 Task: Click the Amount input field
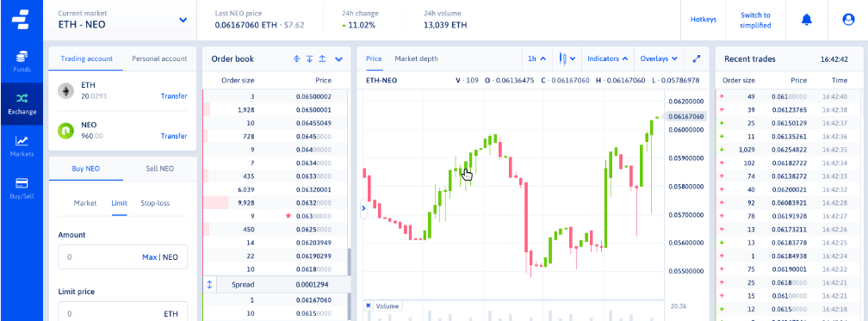(122, 256)
